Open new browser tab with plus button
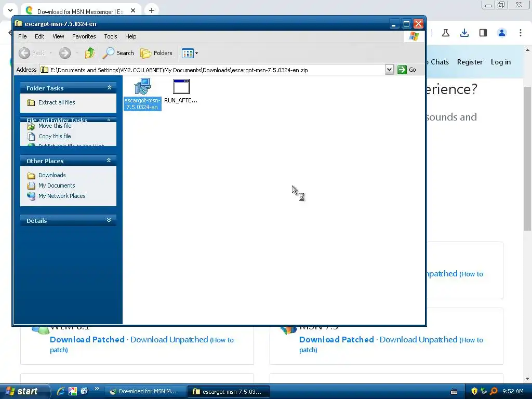Image resolution: width=532 pixels, height=399 pixels. click(x=152, y=10)
